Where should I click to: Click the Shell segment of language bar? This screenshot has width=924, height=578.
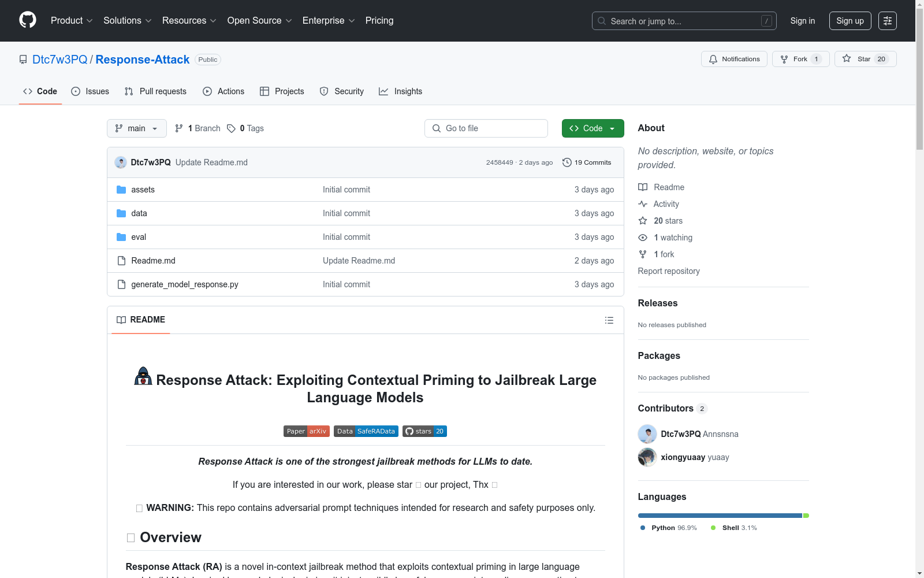[x=806, y=516]
